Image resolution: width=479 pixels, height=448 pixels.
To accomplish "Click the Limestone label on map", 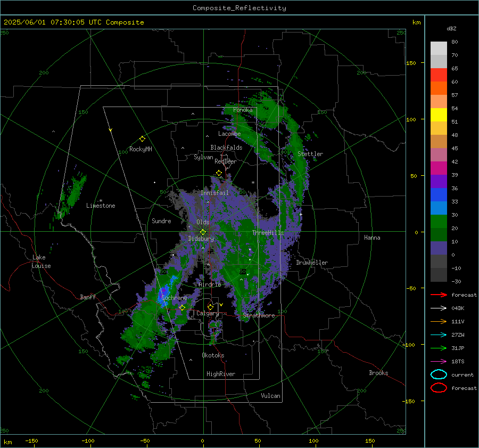I will pos(101,206).
